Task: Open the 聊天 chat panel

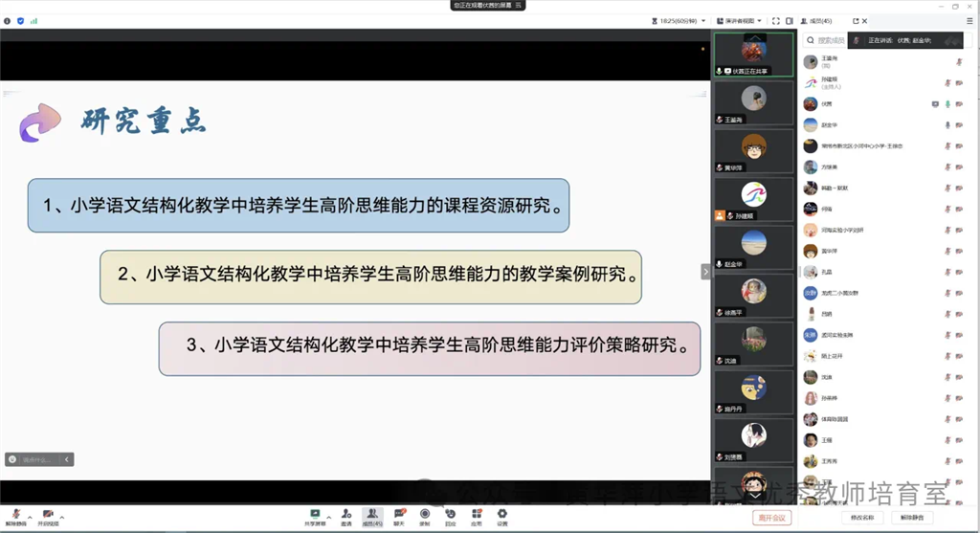Action: coord(399,517)
